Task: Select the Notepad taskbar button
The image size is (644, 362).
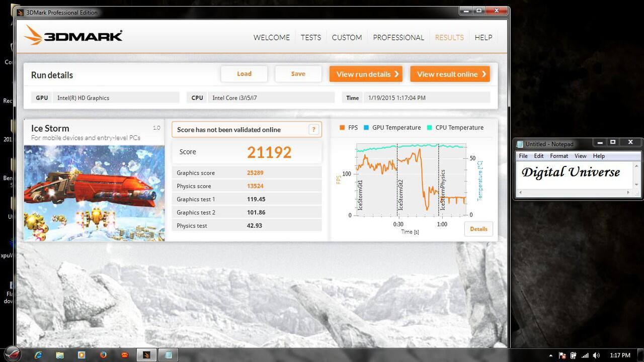Action: pyautogui.click(x=169, y=355)
